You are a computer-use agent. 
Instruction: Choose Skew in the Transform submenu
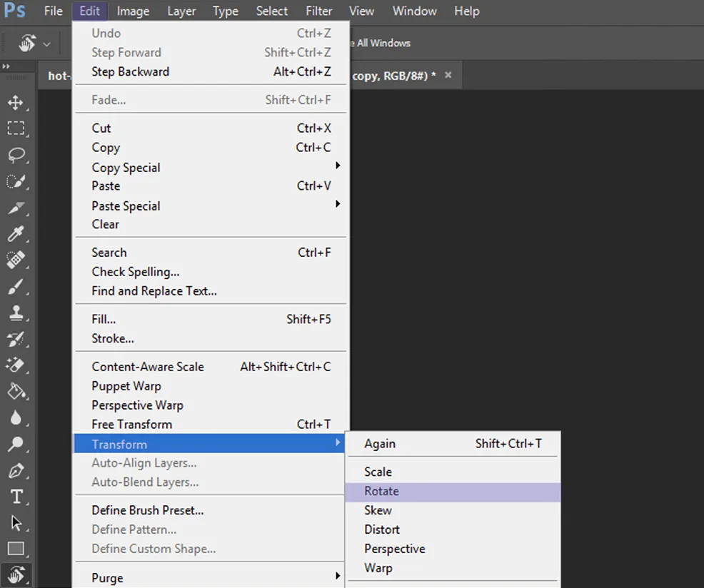coord(453,510)
